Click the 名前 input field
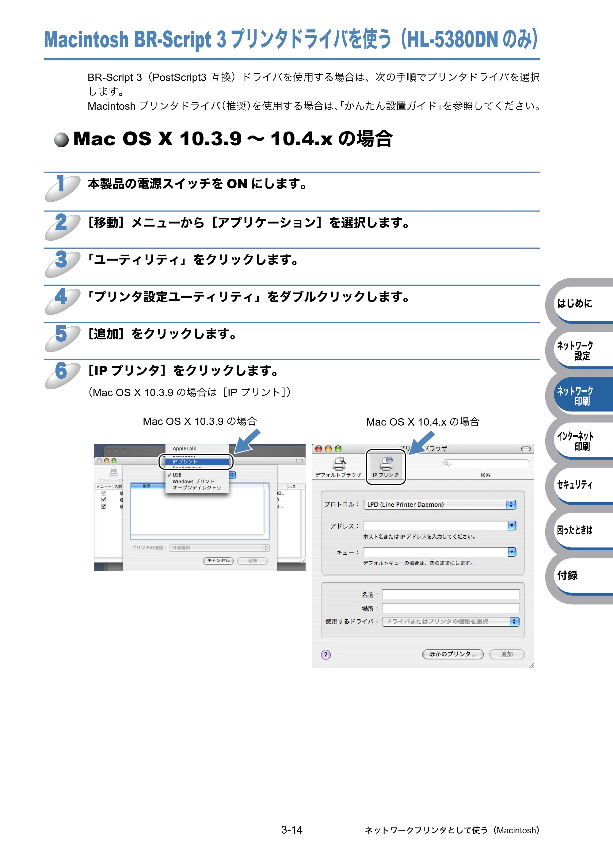The width and height of the screenshot is (613, 868). click(x=451, y=595)
